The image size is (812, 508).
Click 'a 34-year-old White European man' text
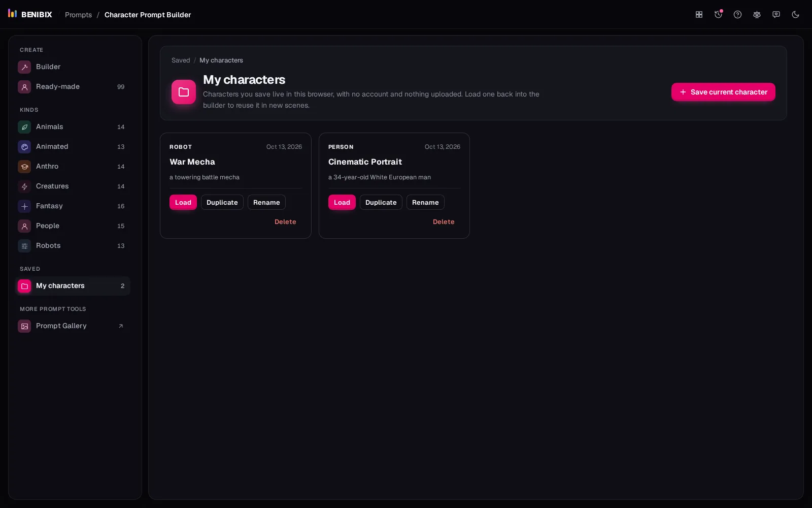380,177
